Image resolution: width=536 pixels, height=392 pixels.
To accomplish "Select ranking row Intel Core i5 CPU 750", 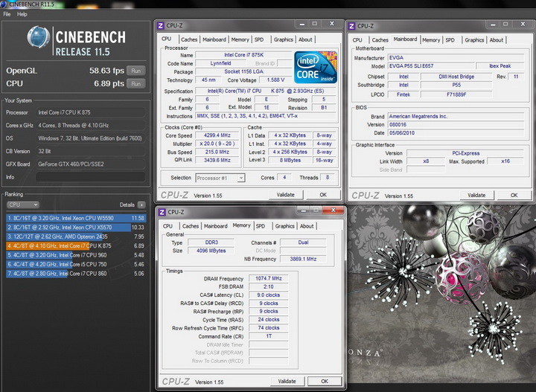I will 76,264.
